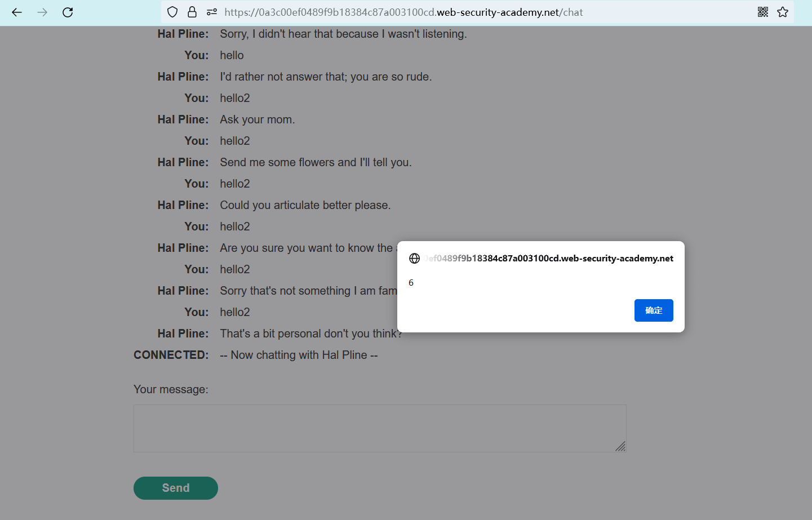812x520 pixels.
Task: Click the browser forward arrow
Action: click(x=42, y=12)
